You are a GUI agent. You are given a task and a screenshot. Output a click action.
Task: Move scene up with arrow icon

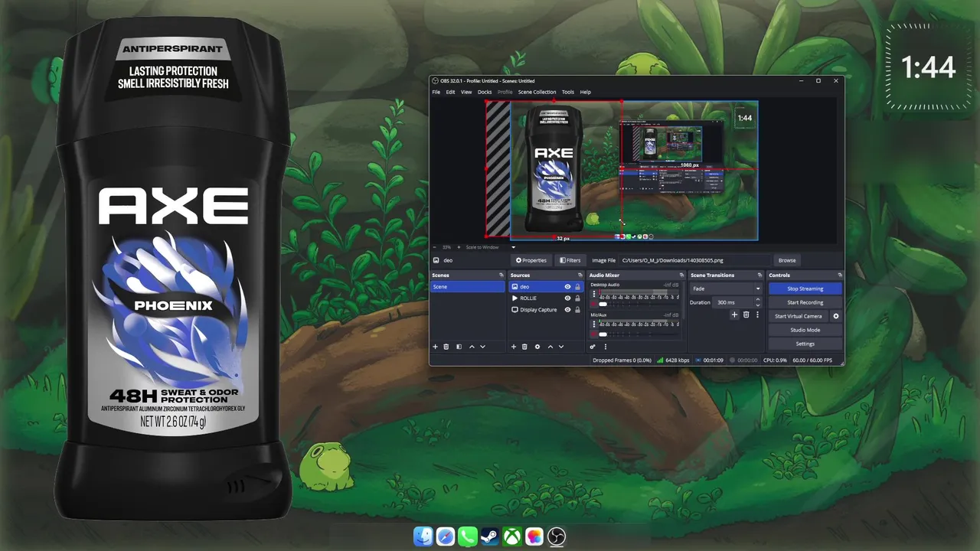[x=472, y=347]
